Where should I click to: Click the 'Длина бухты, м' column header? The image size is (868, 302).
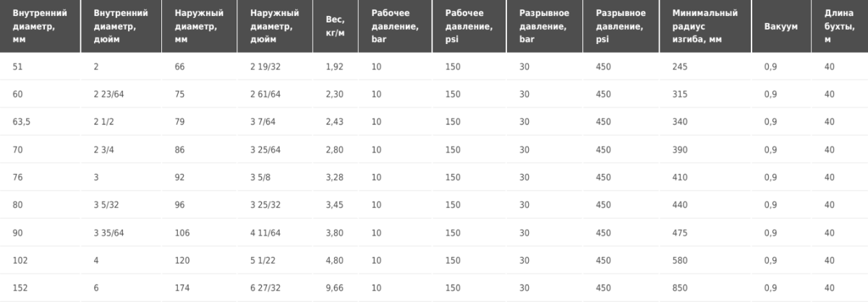click(839, 27)
